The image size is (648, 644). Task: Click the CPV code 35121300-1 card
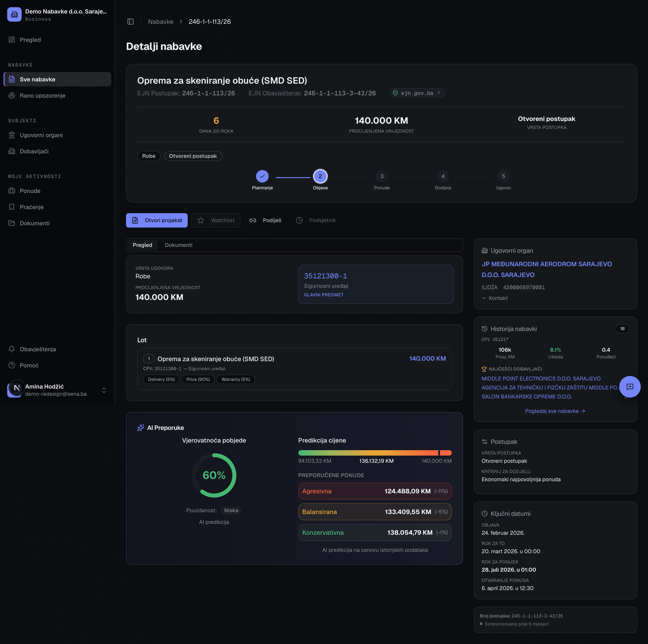click(376, 285)
